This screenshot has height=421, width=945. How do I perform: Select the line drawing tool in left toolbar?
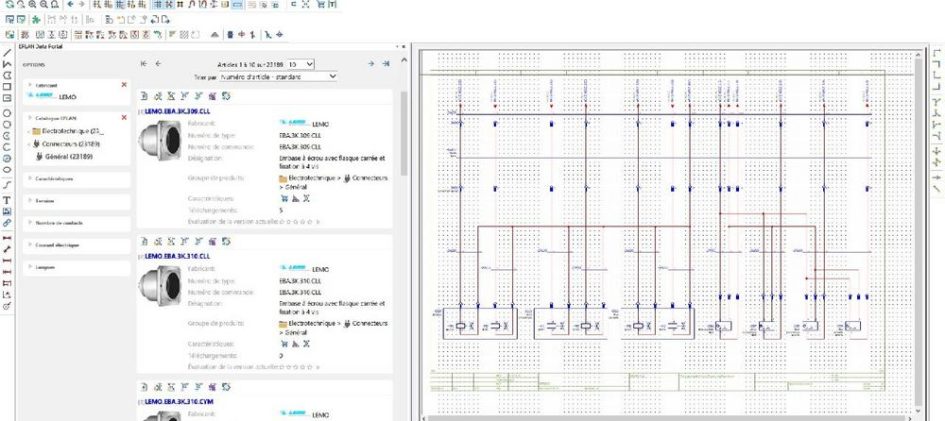pos(7,52)
